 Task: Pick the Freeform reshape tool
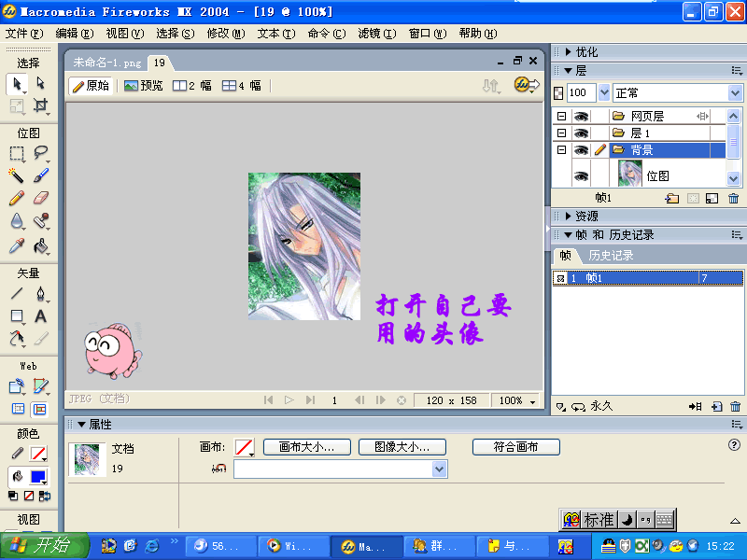point(17,339)
